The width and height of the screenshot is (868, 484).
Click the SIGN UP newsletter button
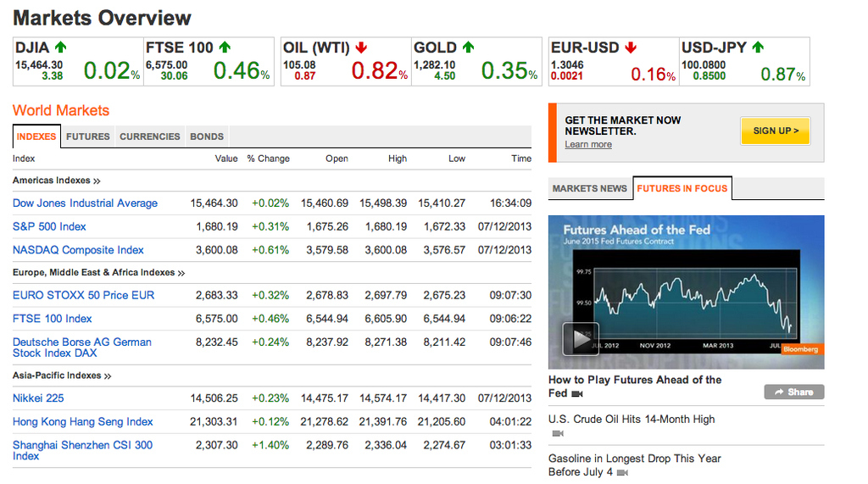pyautogui.click(x=776, y=131)
